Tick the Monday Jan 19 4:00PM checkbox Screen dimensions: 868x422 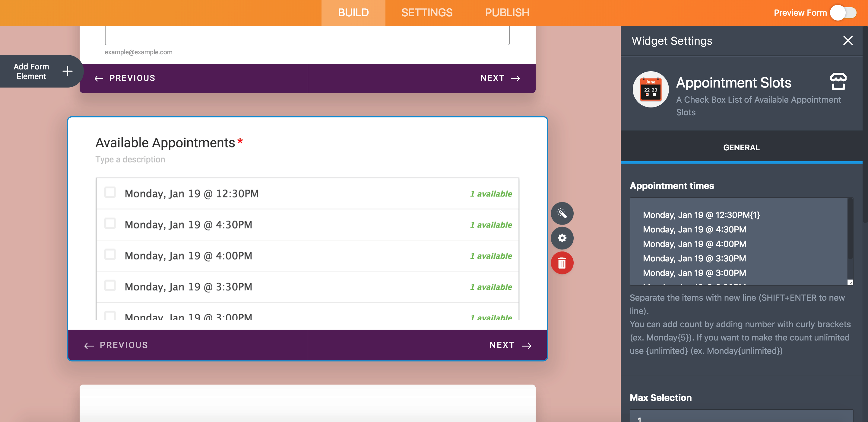click(x=110, y=255)
